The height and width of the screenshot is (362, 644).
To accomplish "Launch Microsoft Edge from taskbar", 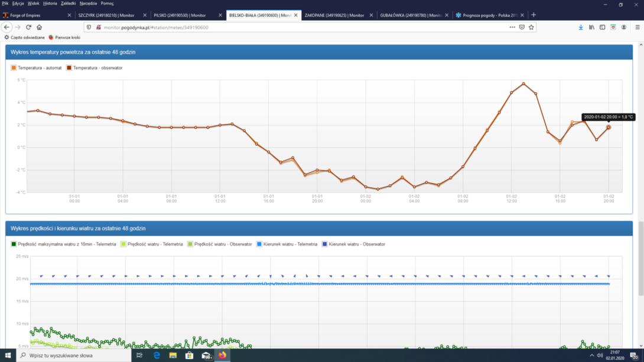I will 157,356.
